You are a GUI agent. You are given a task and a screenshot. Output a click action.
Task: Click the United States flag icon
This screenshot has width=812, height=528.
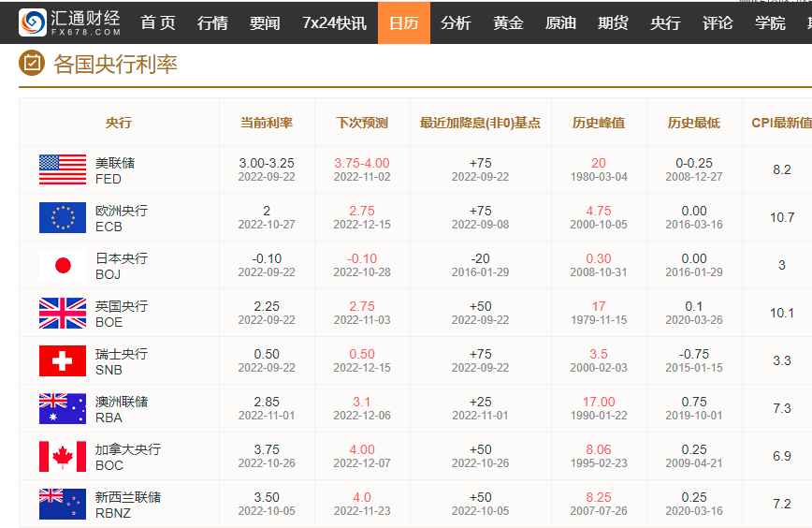(x=63, y=170)
